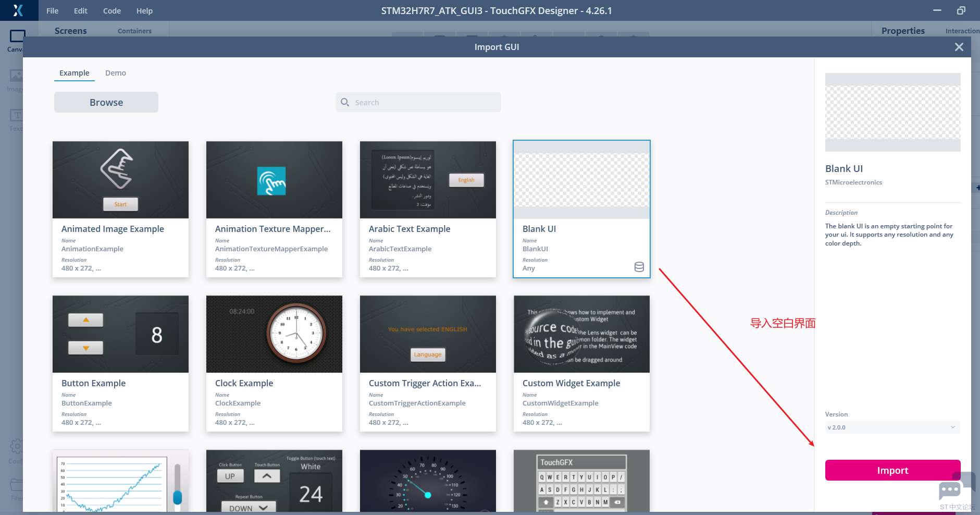Select the gauge dial example thumbnail
The height and width of the screenshot is (515, 980).
click(x=428, y=481)
